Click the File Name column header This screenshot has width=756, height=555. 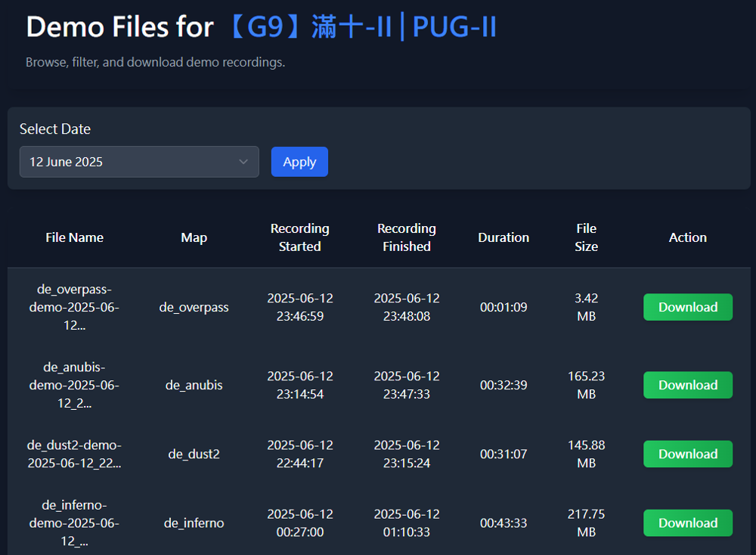pos(75,237)
